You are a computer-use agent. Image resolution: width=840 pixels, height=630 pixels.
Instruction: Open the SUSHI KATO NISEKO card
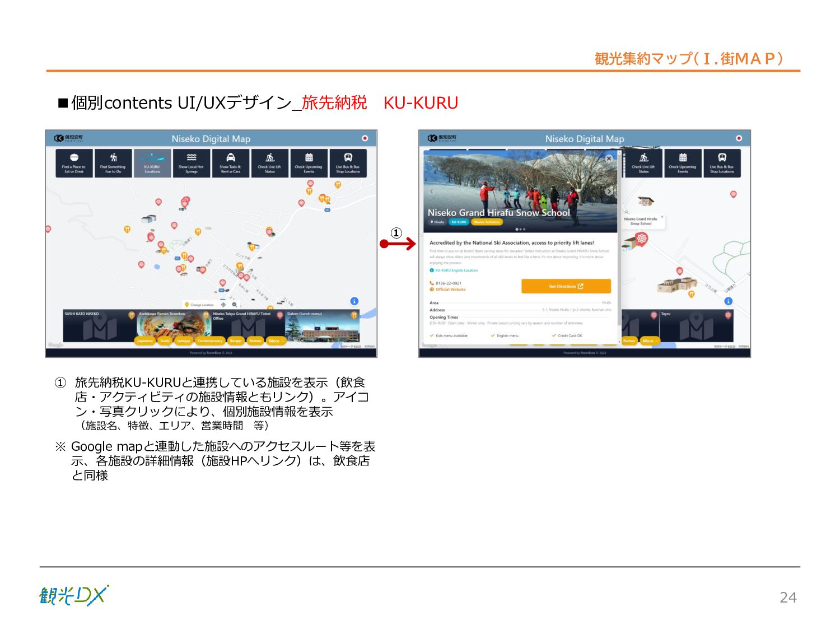[x=100, y=325]
